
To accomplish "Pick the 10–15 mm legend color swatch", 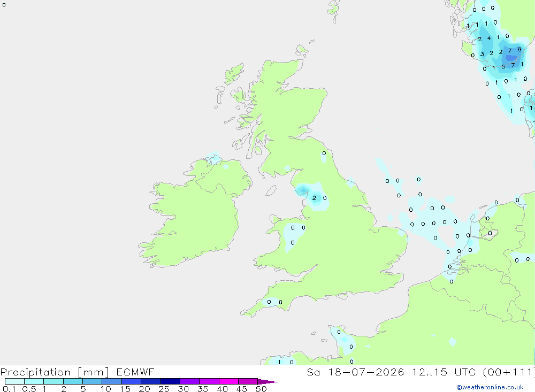I will tap(112, 381).
